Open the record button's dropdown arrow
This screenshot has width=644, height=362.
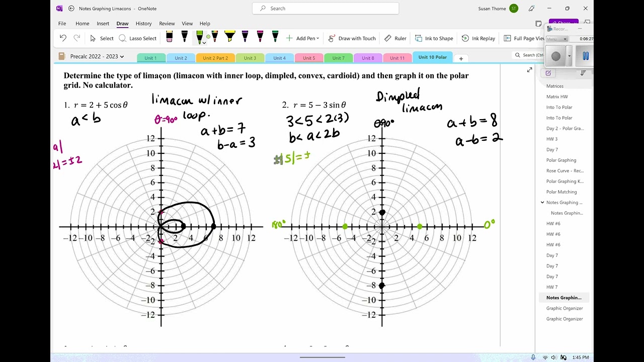569,56
